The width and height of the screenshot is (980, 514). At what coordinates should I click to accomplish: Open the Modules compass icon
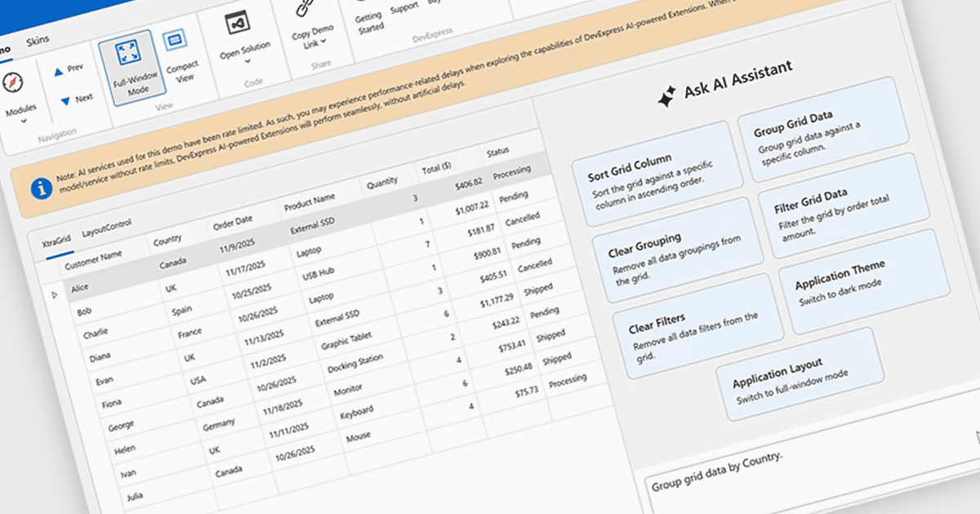point(14,82)
